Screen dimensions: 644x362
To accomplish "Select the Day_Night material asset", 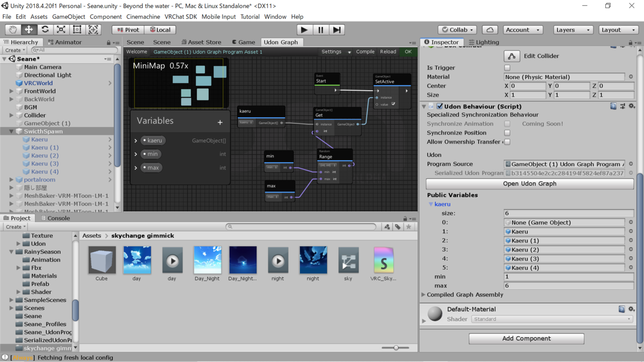I will 207,263.
